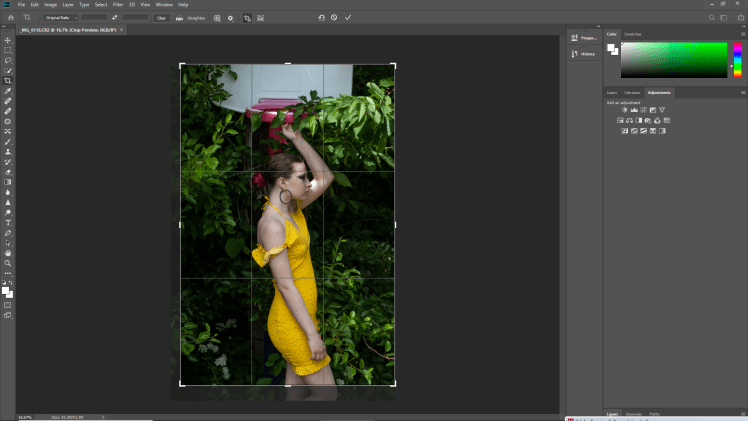Switch to the Swatches tab
This screenshot has height=421, width=748.
(x=633, y=34)
